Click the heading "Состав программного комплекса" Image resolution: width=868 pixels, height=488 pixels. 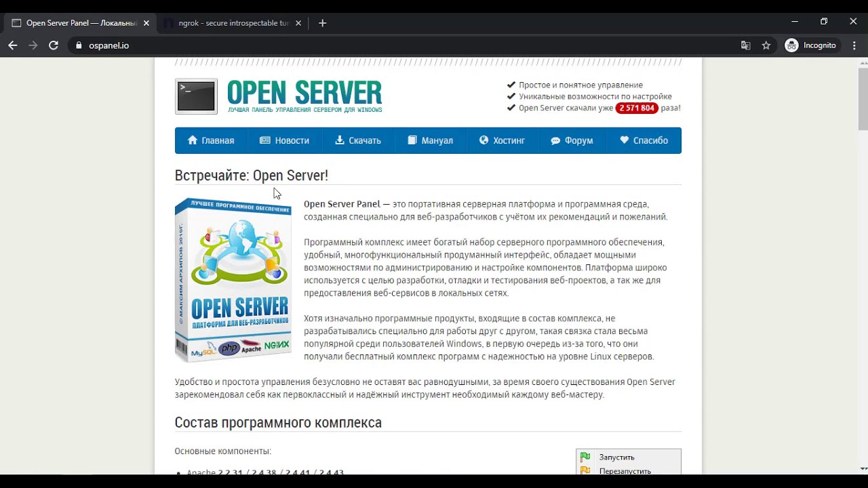click(278, 422)
